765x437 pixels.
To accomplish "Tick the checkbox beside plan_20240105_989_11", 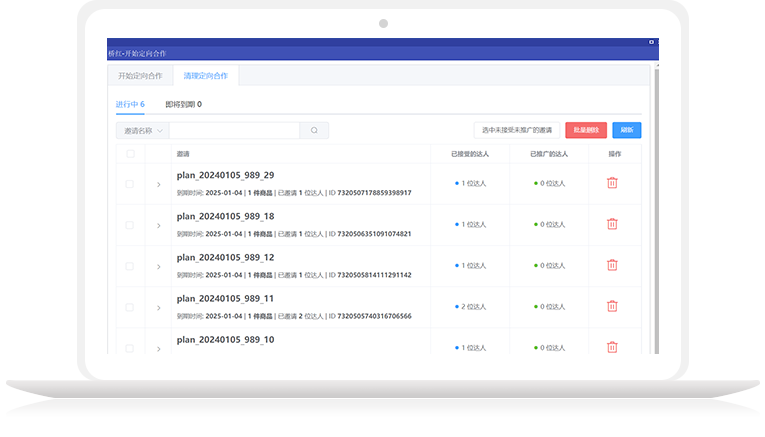I will coord(130,307).
